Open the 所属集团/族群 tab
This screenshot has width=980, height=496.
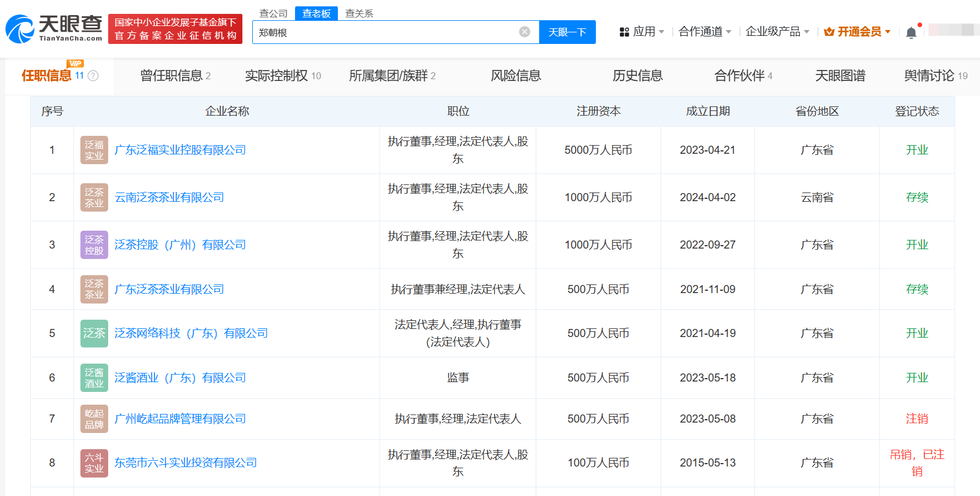(392, 76)
